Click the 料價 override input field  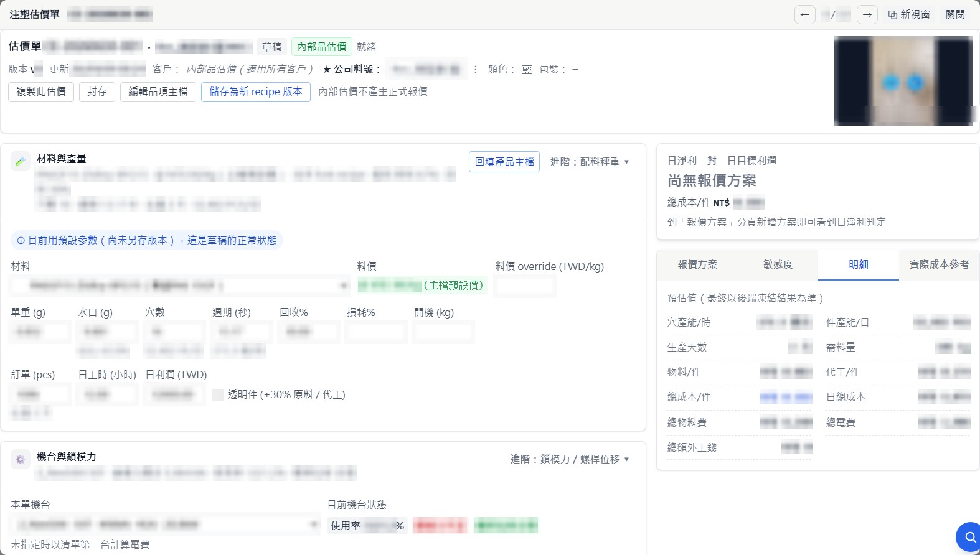coord(525,286)
